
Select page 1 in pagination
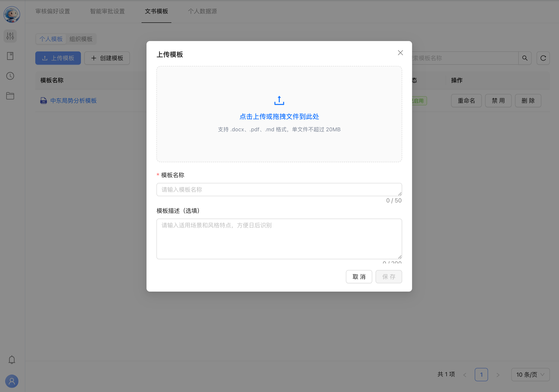point(481,375)
